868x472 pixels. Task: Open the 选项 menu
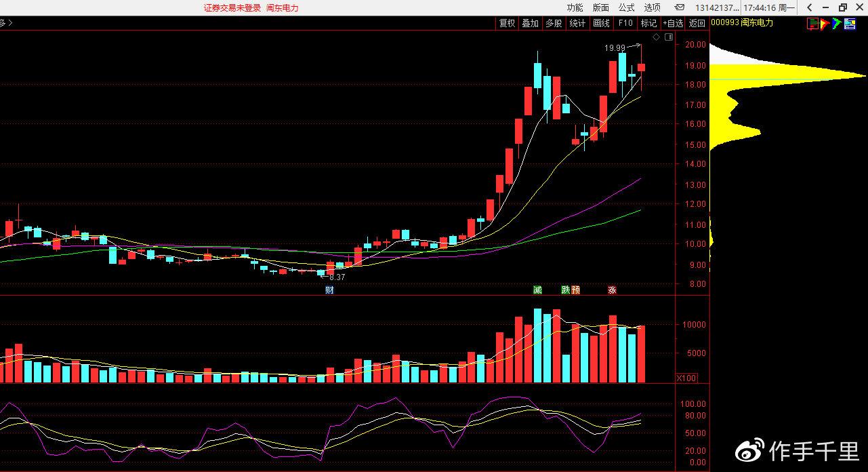pos(652,7)
